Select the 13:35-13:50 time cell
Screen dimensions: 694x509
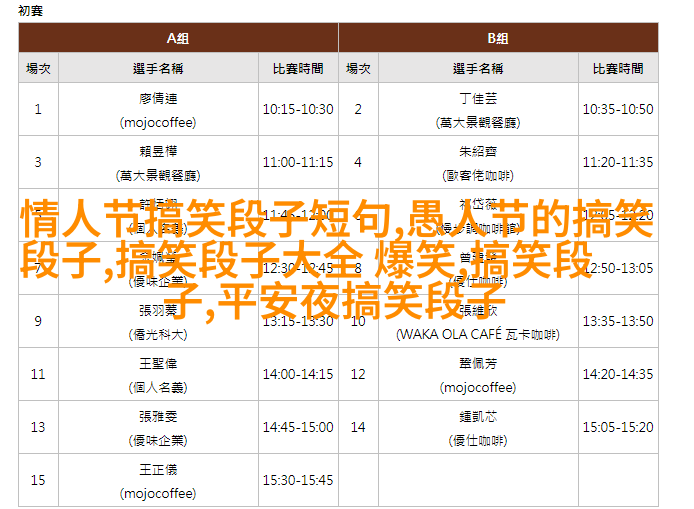pos(617,321)
